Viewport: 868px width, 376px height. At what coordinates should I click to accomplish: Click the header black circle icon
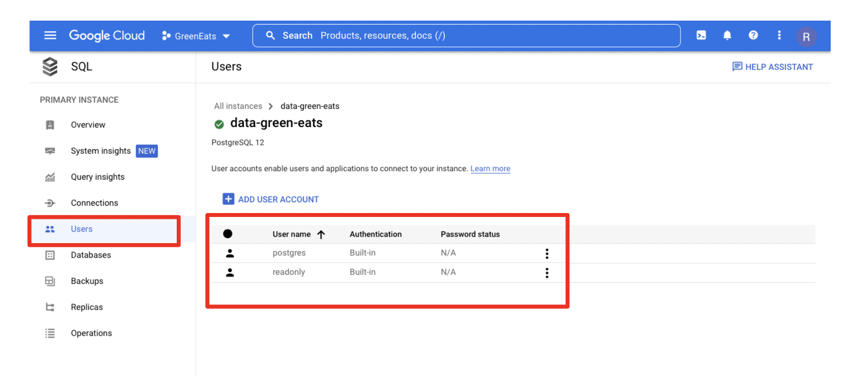(228, 234)
